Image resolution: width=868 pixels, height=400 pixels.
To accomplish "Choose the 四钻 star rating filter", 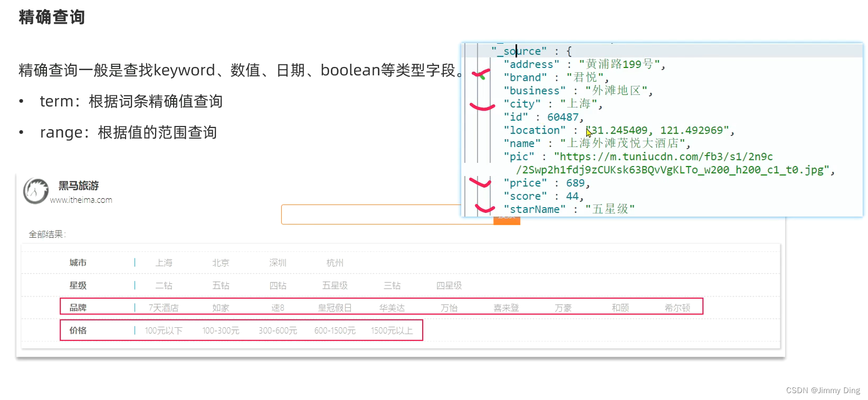I will tap(278, 285).
